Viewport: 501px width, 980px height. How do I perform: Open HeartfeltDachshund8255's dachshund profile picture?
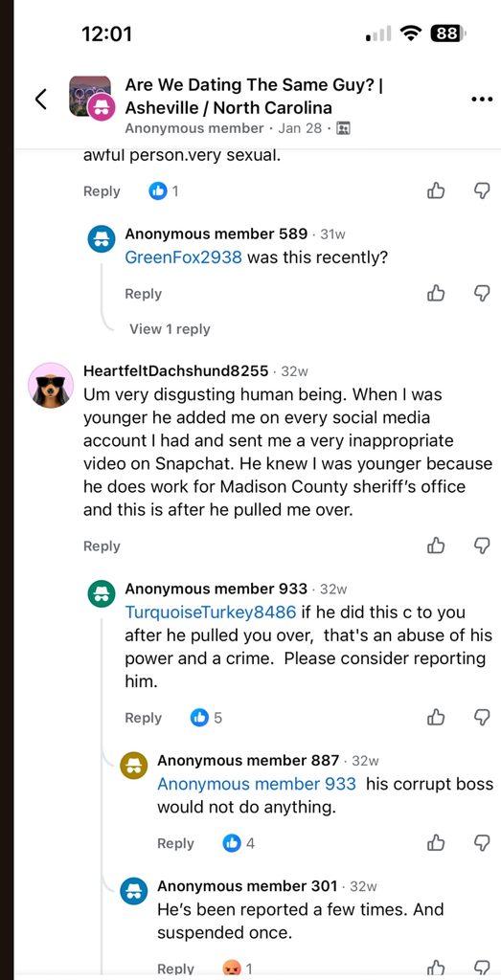tap(52, 385)
